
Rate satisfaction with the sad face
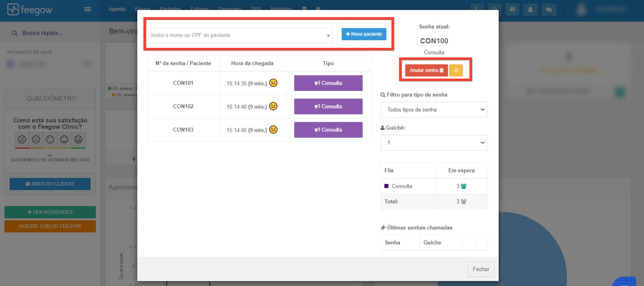coord(36,139)
